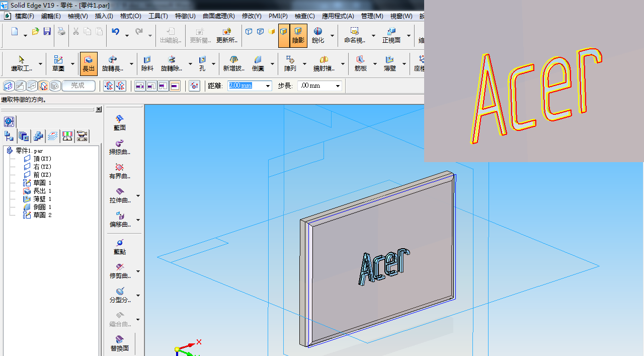Activate the 選取工.. select tool
Image resolution: width=644 pixels, height=356 pixels.
point(22,64)
